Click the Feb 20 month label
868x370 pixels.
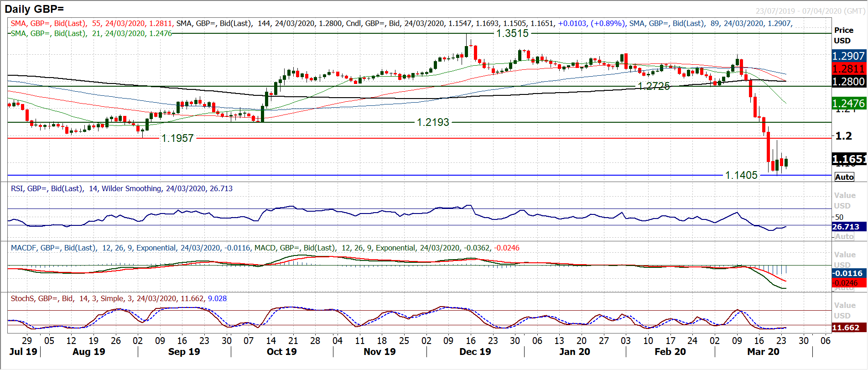pos(670,352)
